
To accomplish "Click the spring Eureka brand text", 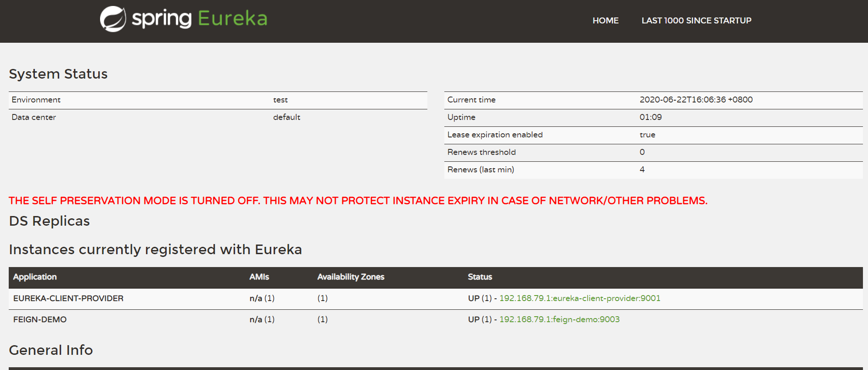I will (x=199, y=19).
